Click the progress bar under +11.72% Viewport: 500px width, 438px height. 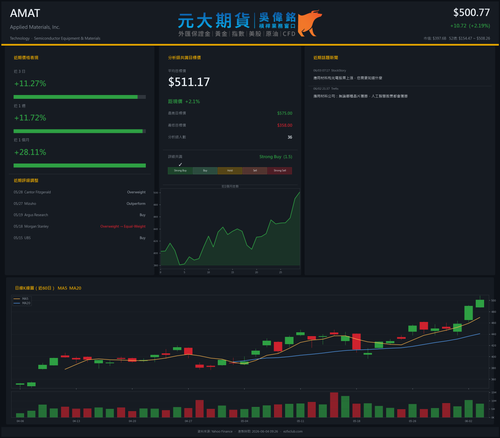[x=80, y=131]
